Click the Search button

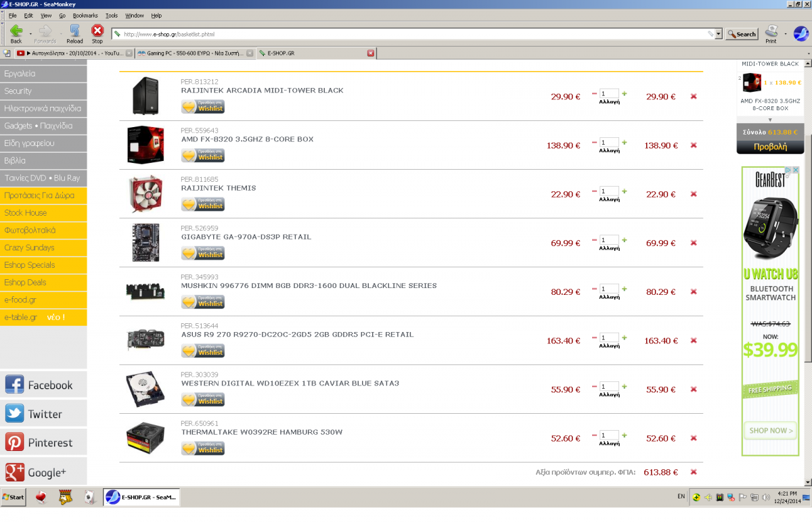coord(742,34)
